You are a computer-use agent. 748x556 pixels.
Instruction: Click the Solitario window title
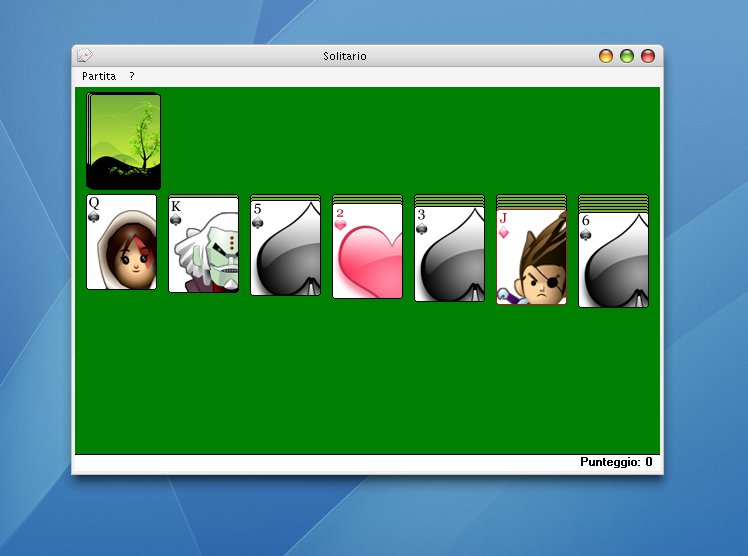(345, 56)
